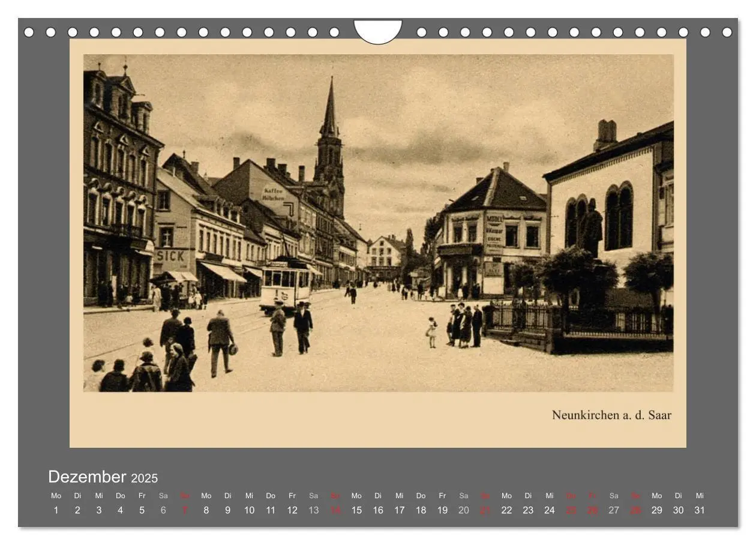Click the Kaffee sign on the building wall
This screenshot has width=756, height=545.
(x=274, y=194)
